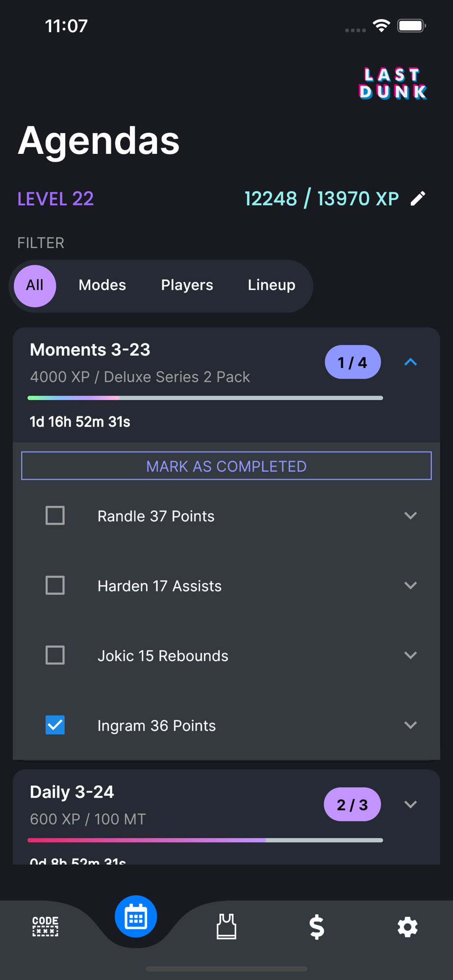
Task: Select the Players filter
Action: (x=187, y=285)
